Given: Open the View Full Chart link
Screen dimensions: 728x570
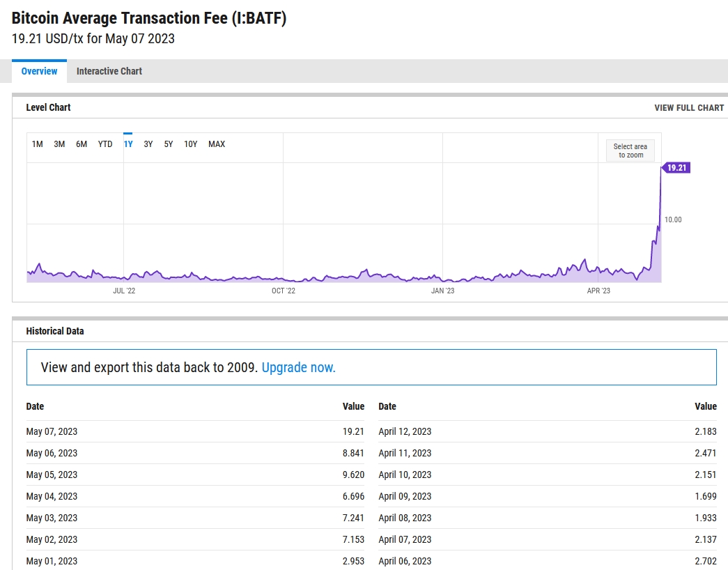Looking at the screenshot, I should pyautogui.click(x=688, y=108).
